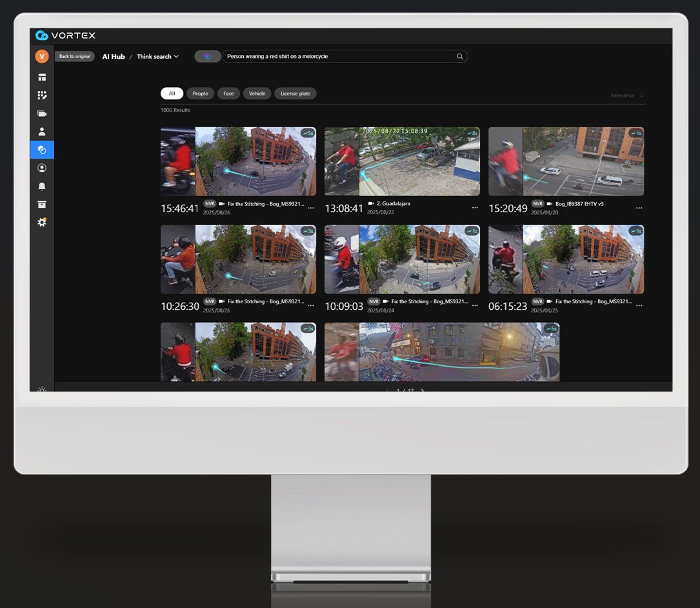Select the cameras icon in the sidebar

41,113
